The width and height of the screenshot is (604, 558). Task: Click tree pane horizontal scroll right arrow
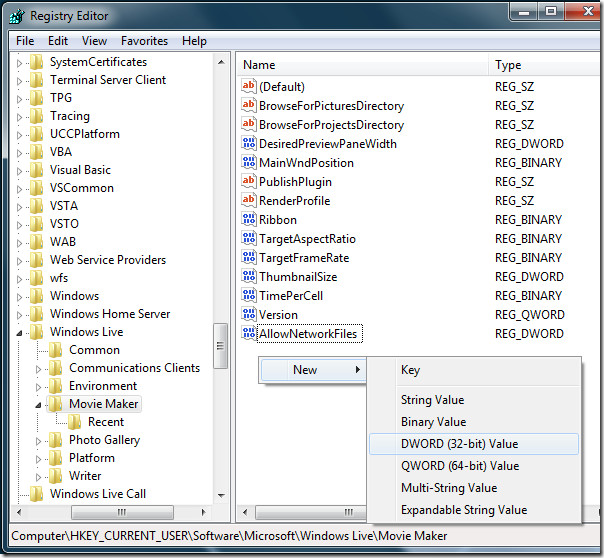coord(204,512)
